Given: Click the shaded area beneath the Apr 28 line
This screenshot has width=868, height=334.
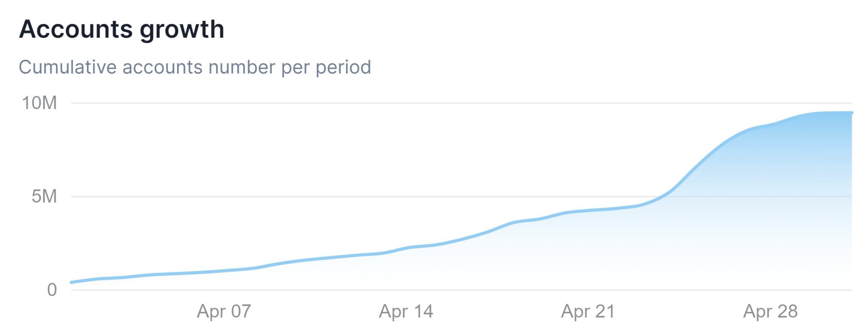Looking at the screenshot, I should 771,212.
